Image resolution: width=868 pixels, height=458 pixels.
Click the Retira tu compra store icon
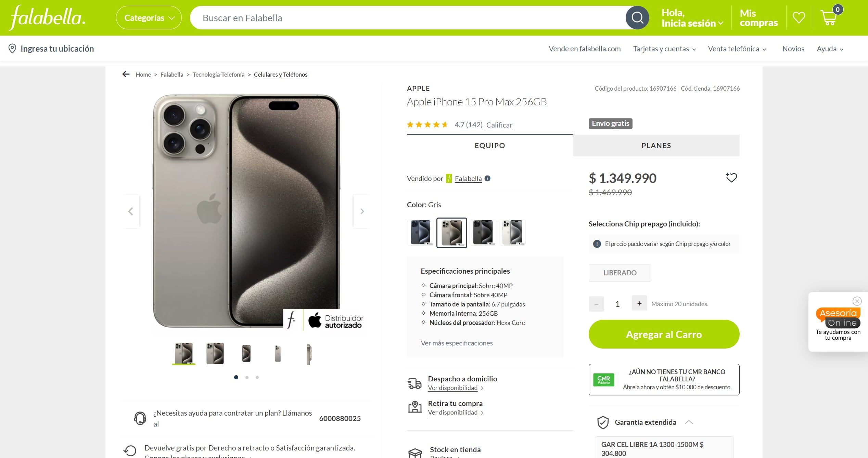(x=415, y=407)
